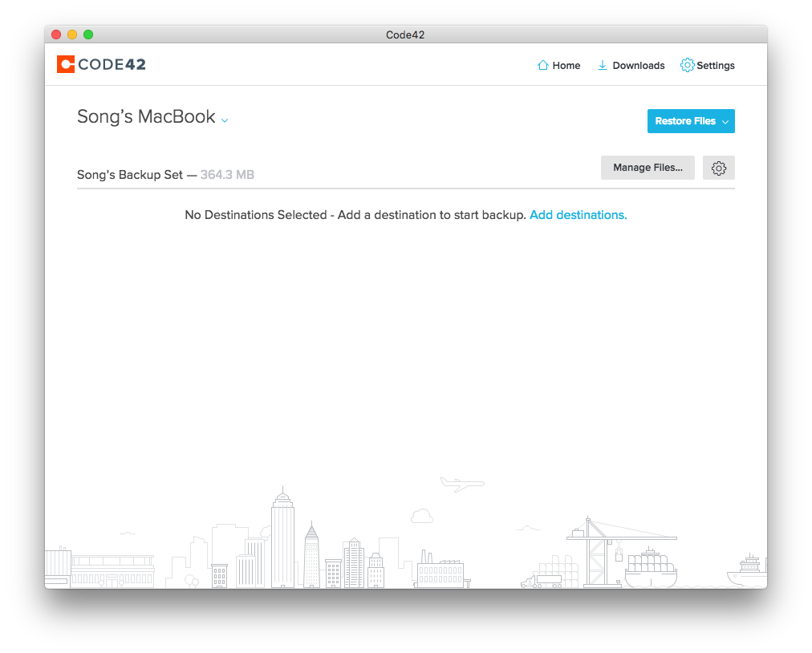Click the Home house icon
The height and width of the screenshot is (653, 812).
[x=543, y=66]
